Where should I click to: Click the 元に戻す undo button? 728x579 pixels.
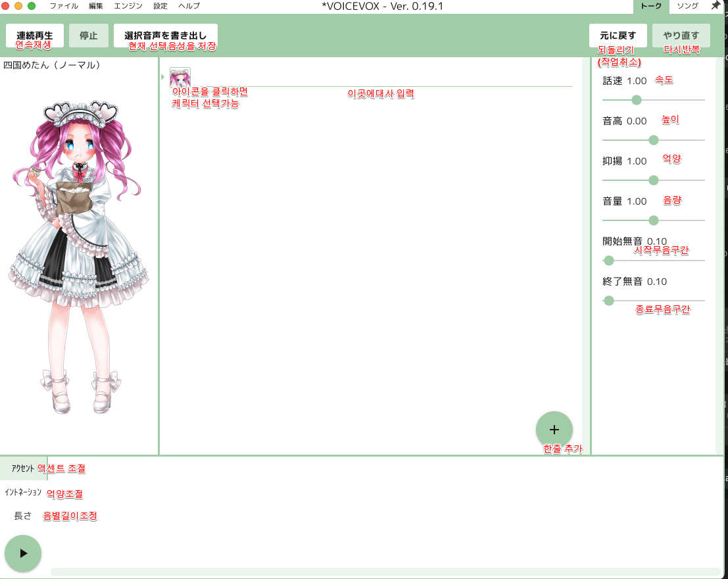(x=618, y=36)
